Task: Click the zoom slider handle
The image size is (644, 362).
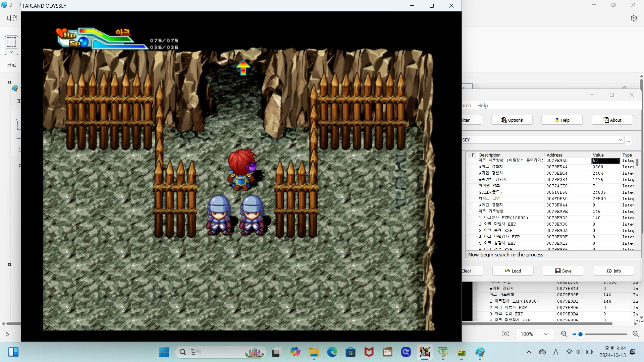Action: coord(580,334)
